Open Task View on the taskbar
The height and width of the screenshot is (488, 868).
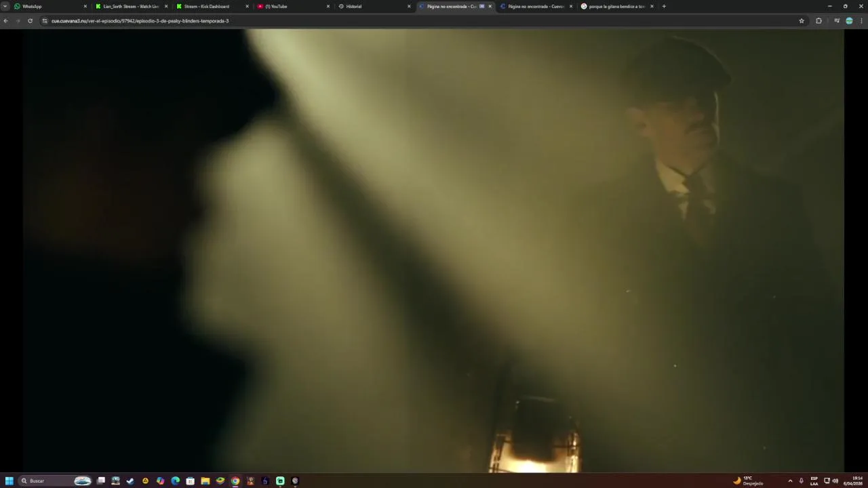(101, 481)
